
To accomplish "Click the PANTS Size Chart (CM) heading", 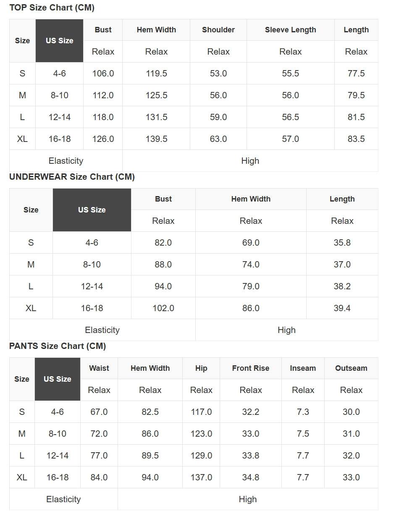I will pyautogui.click(x=58, y=346).
